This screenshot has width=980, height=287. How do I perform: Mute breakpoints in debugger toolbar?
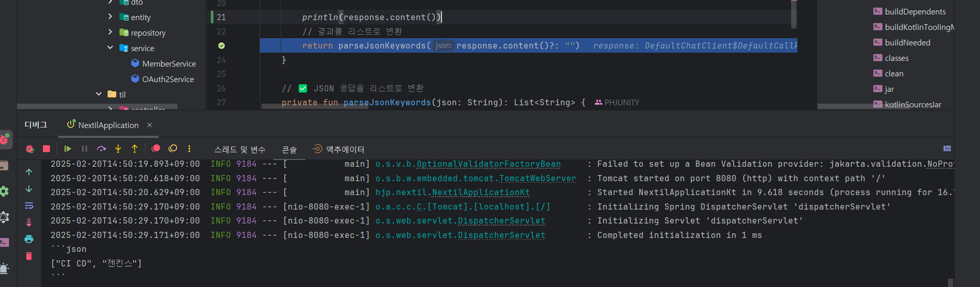[x=173, y=149]
